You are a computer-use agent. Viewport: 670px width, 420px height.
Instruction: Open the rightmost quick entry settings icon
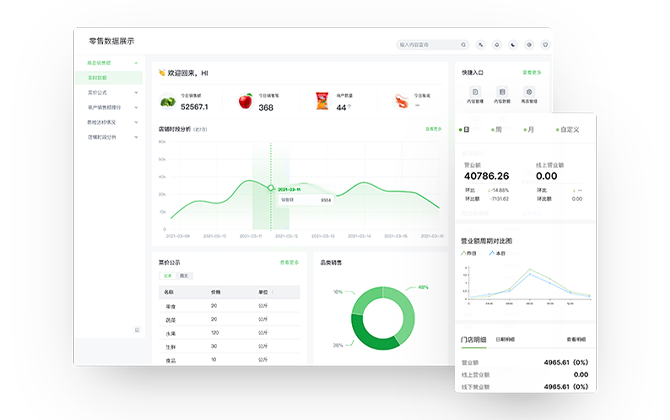529,92
